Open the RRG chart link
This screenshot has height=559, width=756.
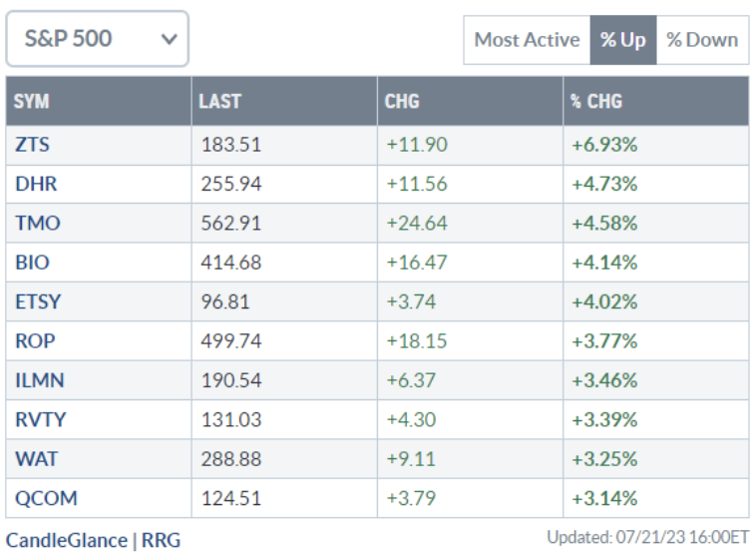[160, 541]
